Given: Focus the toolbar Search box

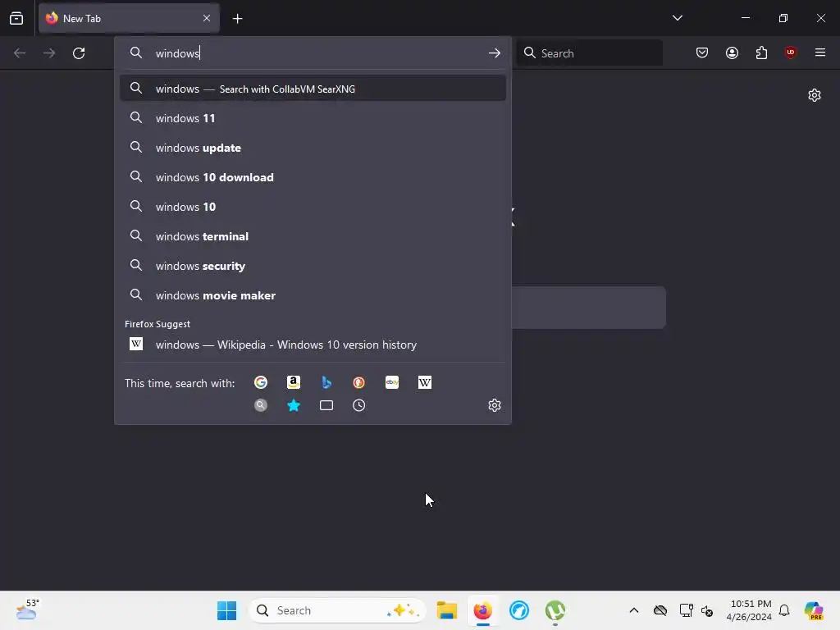Looking at the screenshot, I should pyautogui.click(x=590, y=53).
